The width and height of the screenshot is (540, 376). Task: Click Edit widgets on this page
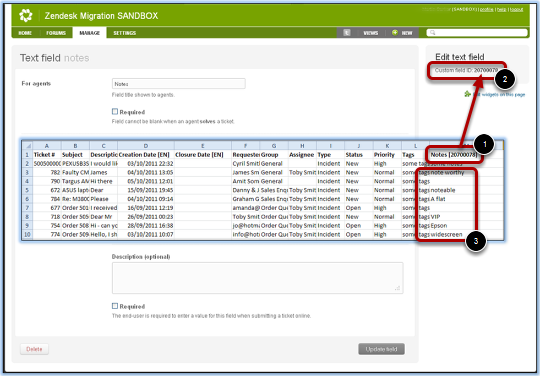499,94
